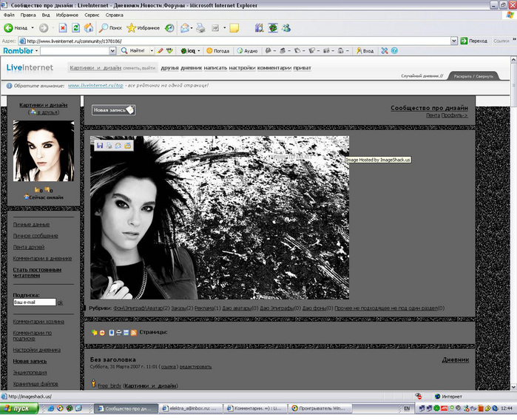Click the Раскрыть / Свернуть tab
Image resolution: width=517 pixels, height=420 pixels.
click(473, 76)
